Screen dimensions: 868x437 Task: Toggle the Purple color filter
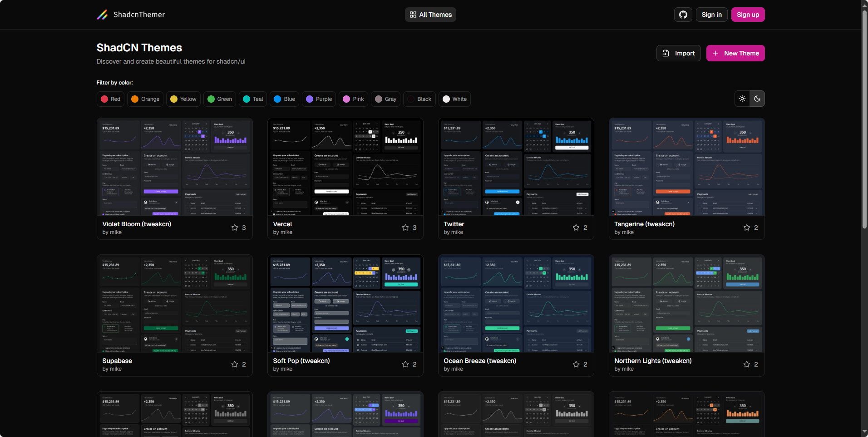[x=319, y=99]
